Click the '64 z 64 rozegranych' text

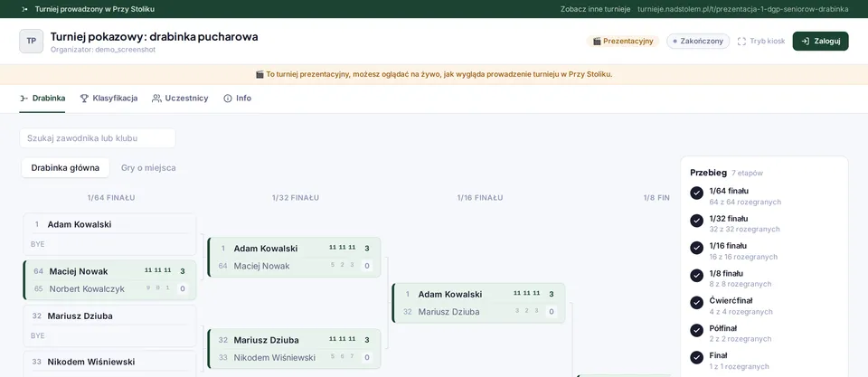click(745, 203)
